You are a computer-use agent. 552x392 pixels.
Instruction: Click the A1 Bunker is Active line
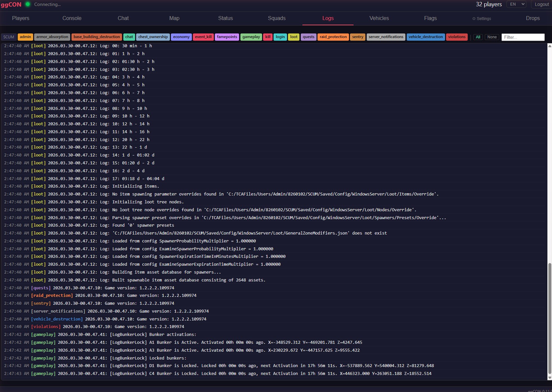pos(274,342)
